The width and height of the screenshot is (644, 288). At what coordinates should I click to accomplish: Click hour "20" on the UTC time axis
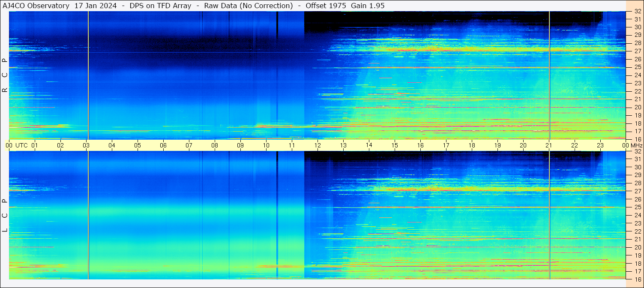523,145
